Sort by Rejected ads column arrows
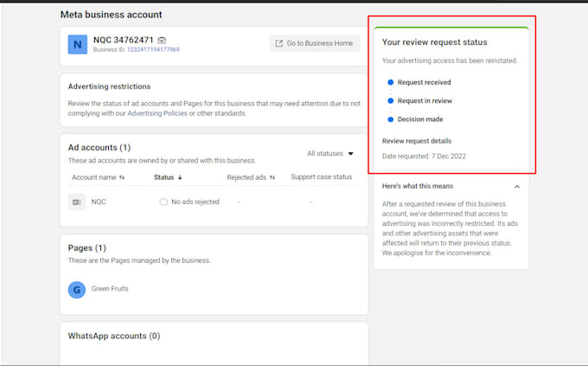Image resolution: width=588 pixels, height=366 pixels. 272,177
